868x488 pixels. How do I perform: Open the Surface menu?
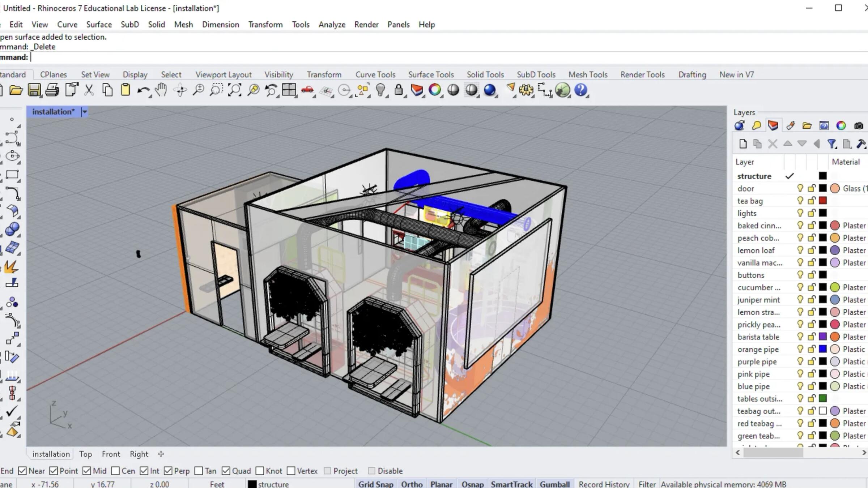[99, 24]
